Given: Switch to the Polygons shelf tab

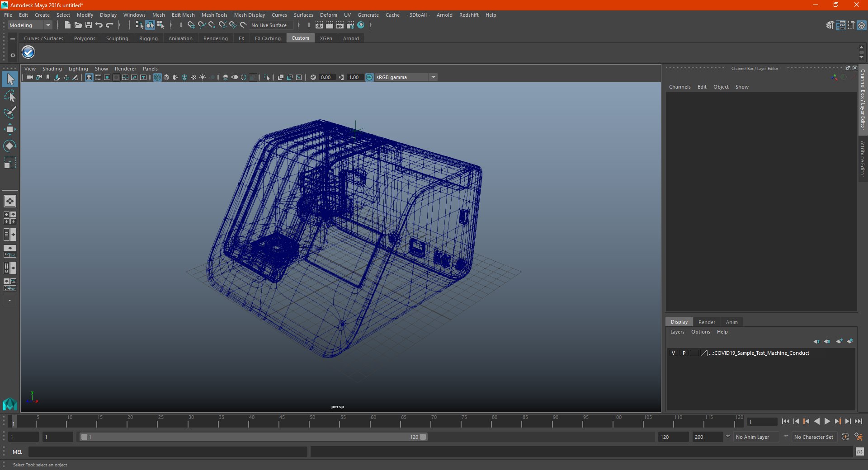Looking at the screenshot, I should 85,38.
